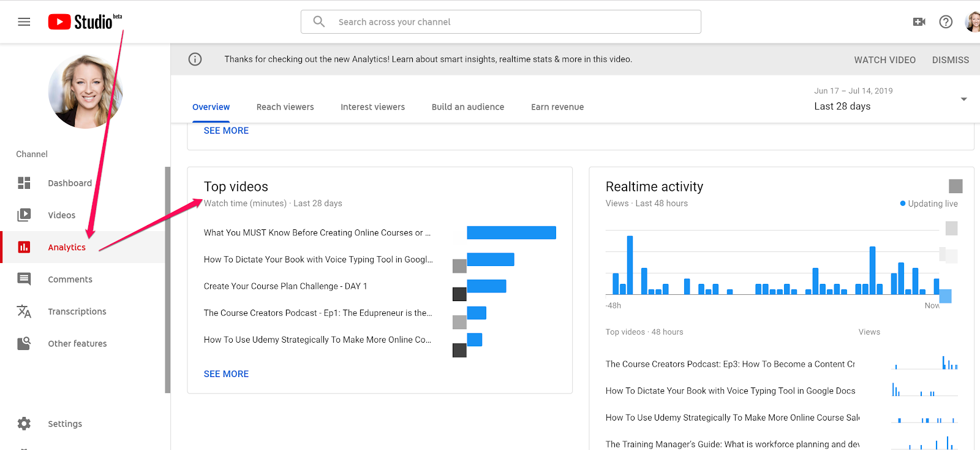
Task: Open realtime 'How To Dictate Your Book' in Google Docs
Action: point(730,391)
